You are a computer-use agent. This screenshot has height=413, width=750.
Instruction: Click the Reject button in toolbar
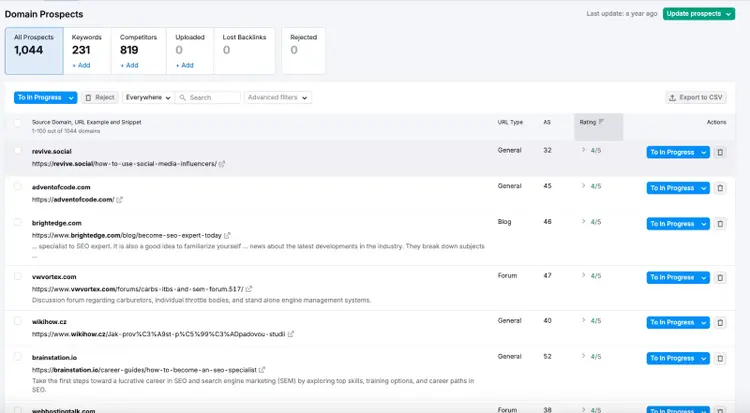point(99,98)
